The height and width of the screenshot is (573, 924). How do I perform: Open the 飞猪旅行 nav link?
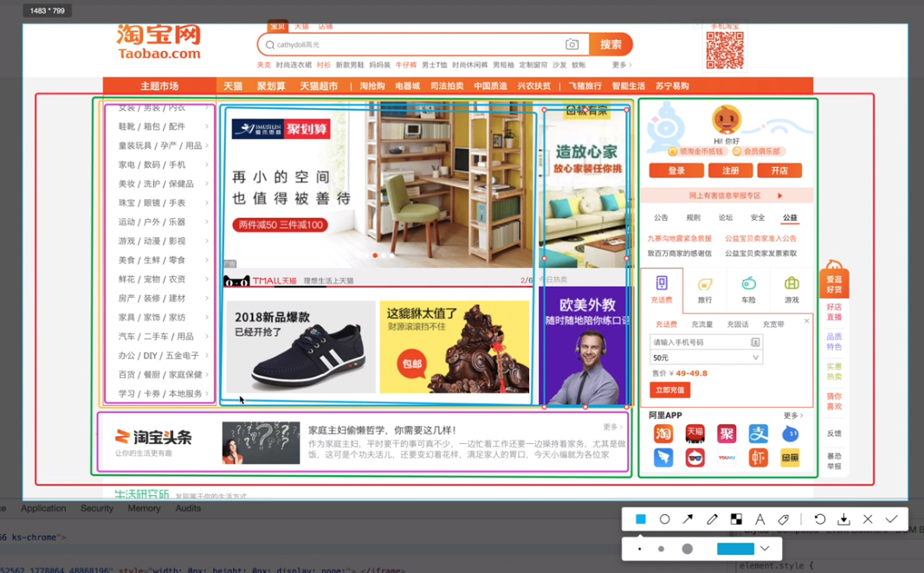(585, 86)
